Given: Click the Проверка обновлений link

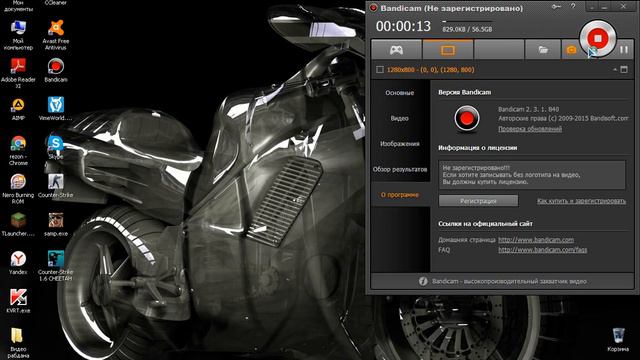Looking at the screenshot, I should [x=530, y=129].
